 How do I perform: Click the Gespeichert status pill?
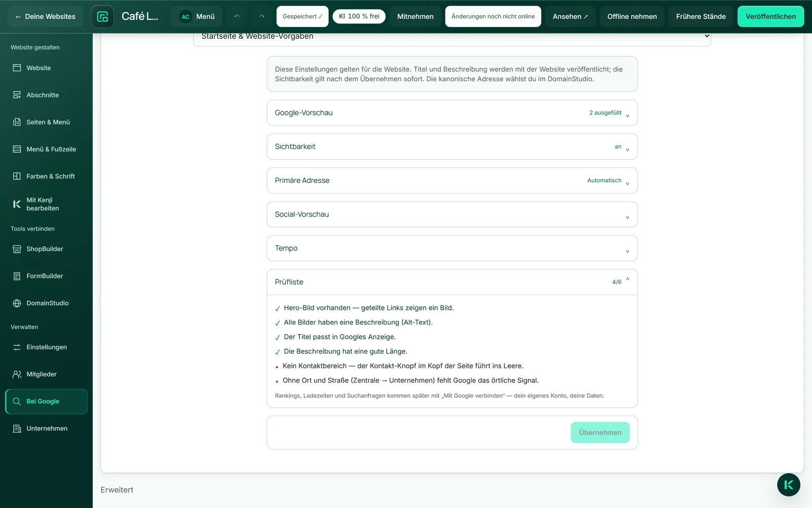[x=302, y=16]
